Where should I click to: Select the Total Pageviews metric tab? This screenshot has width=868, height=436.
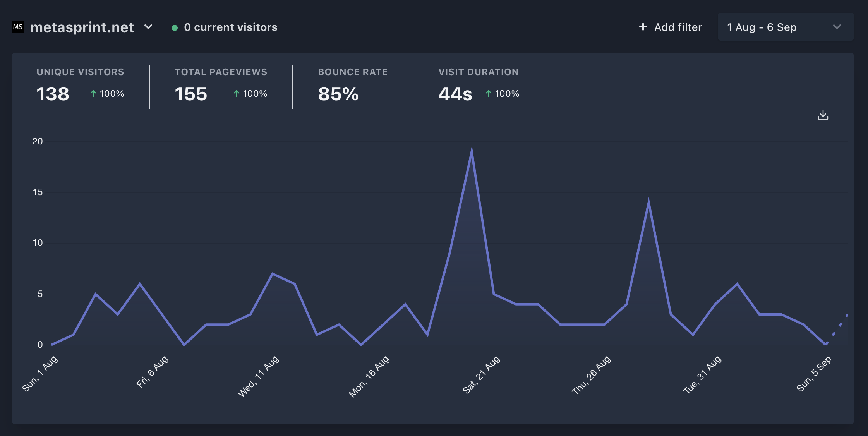pos(221,83)
